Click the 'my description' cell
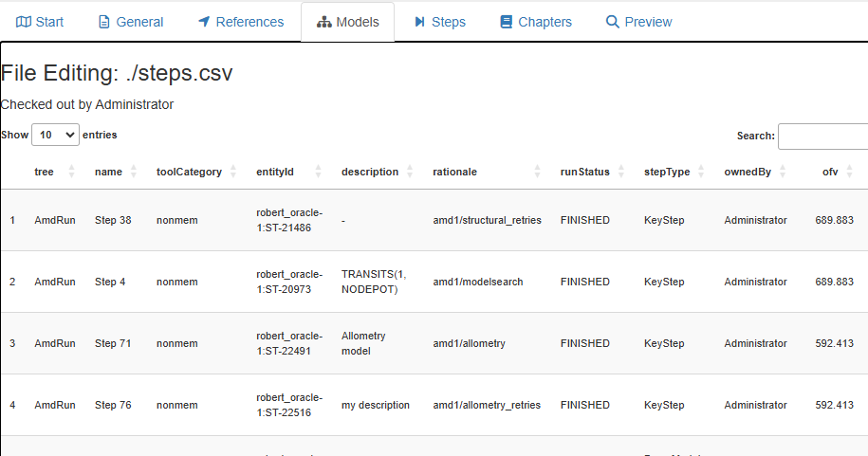The image size is (868, 456). (x=376, y=405)
